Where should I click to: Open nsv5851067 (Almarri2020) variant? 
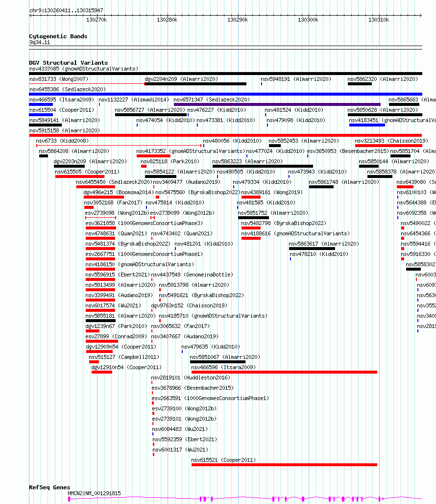[225, 357]
